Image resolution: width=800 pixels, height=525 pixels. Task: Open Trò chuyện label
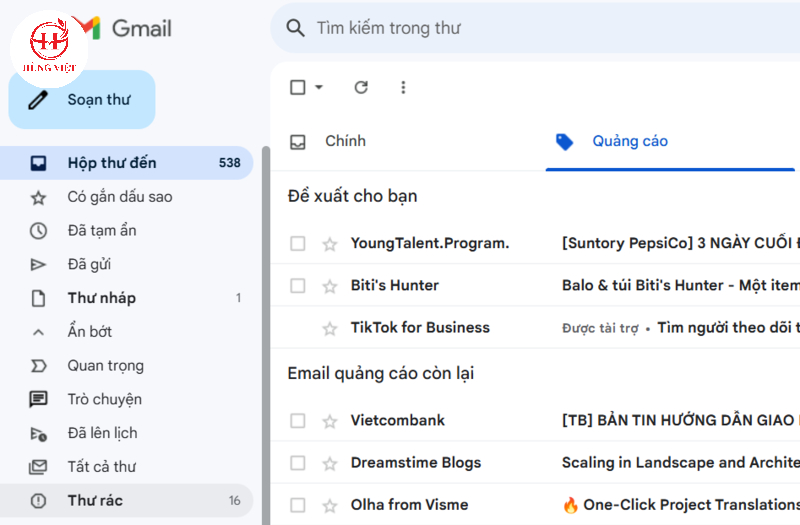tap(127, 399)
